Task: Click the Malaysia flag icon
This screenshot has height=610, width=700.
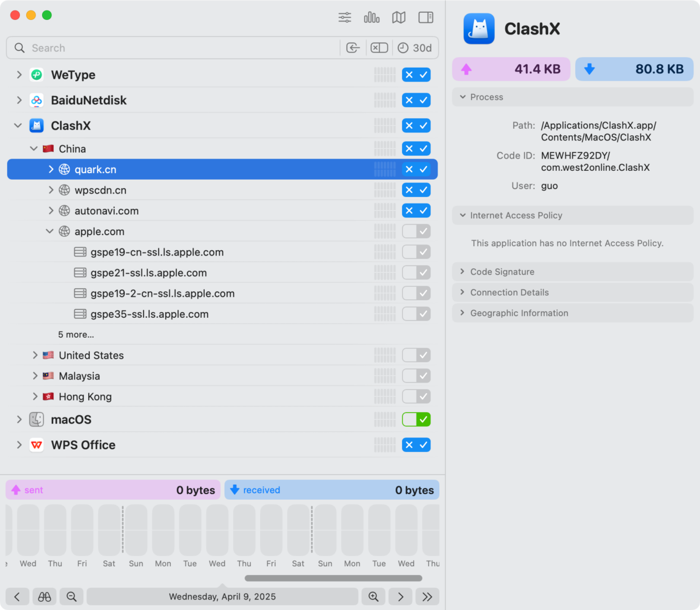Action: 48,376
